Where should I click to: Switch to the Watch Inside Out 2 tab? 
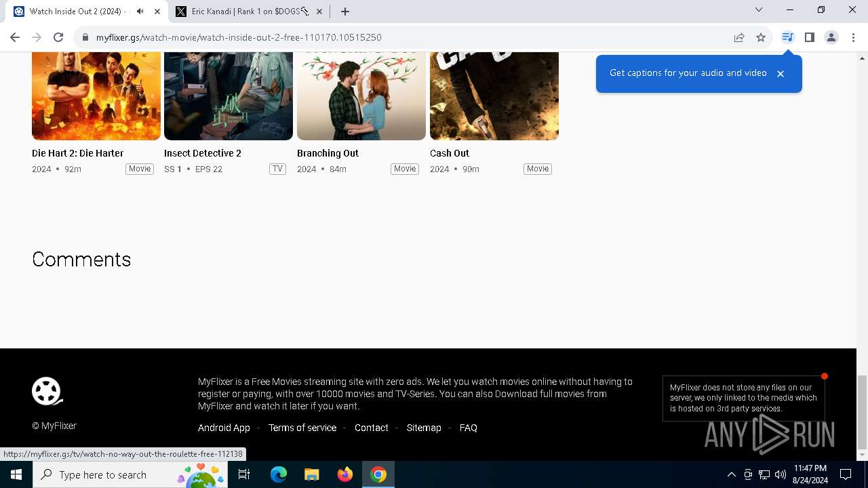coord(88,12)
